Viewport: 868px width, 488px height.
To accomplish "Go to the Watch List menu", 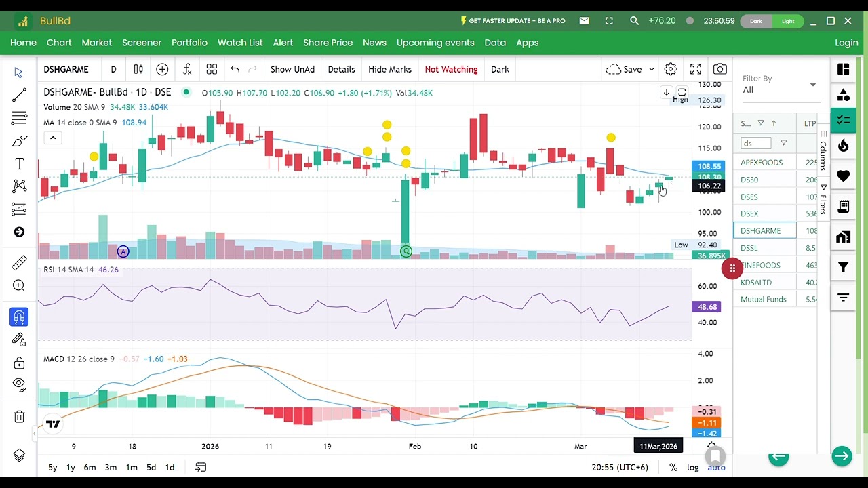I will pos(240,43).
